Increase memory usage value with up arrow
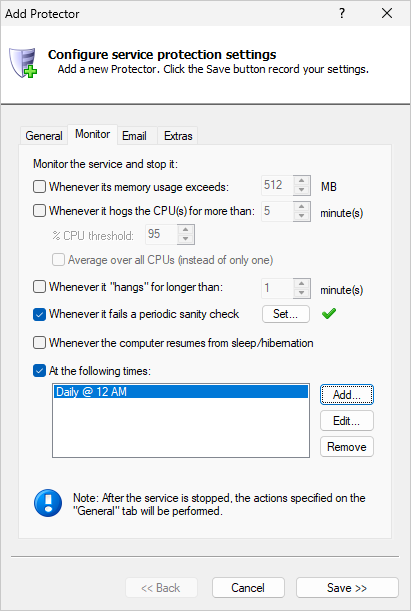This screenshot has height=611, width=411. 302,181
